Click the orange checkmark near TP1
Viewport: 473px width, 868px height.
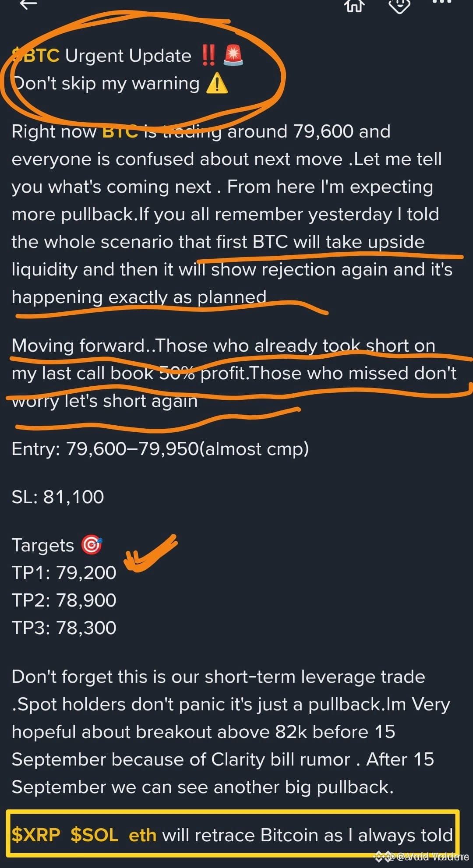[151, 554]
